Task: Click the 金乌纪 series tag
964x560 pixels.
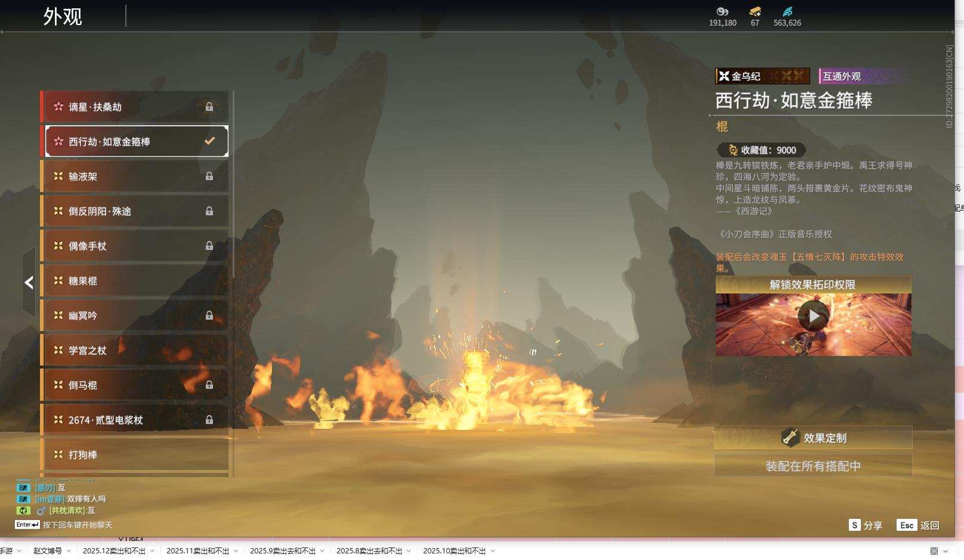Action: click(x=762, y=76)
